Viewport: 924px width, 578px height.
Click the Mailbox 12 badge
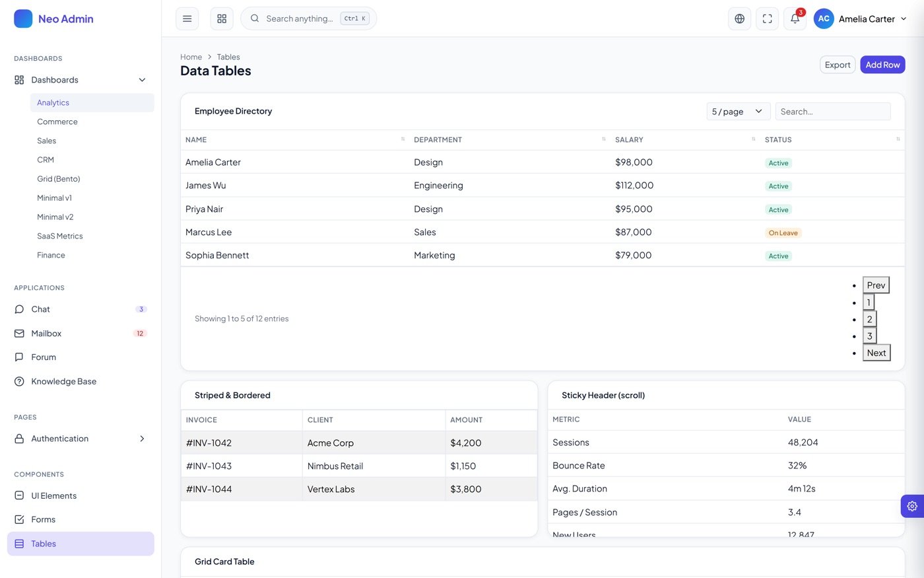(x=140, y=334)
